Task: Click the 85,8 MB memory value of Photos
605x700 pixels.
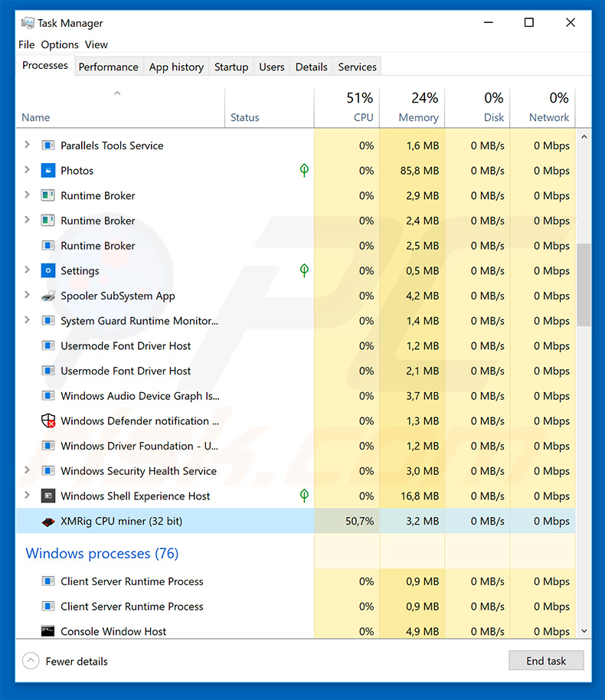Action: [x=420, y=171]
